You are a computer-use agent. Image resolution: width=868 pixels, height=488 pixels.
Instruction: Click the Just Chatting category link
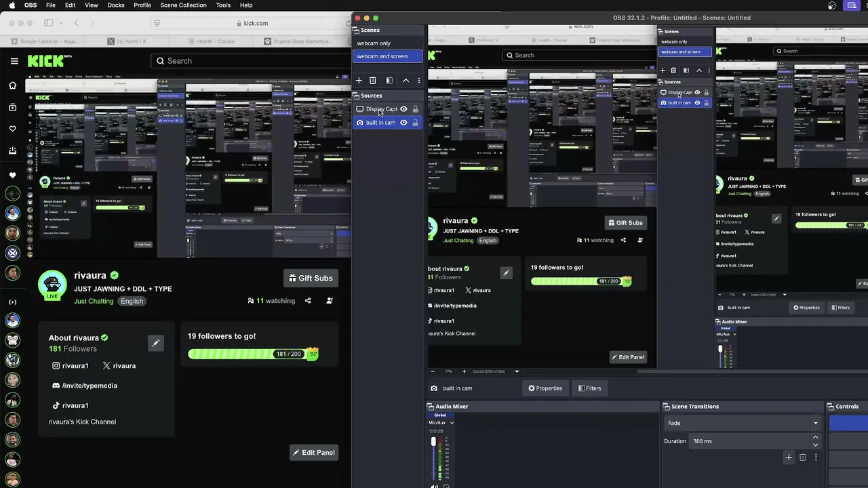click(x=94, y=301)
